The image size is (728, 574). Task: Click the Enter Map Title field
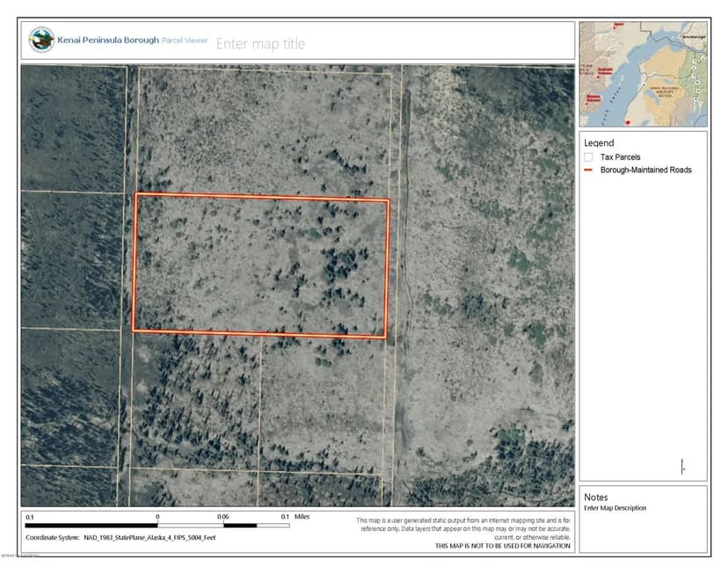[264, 44]
